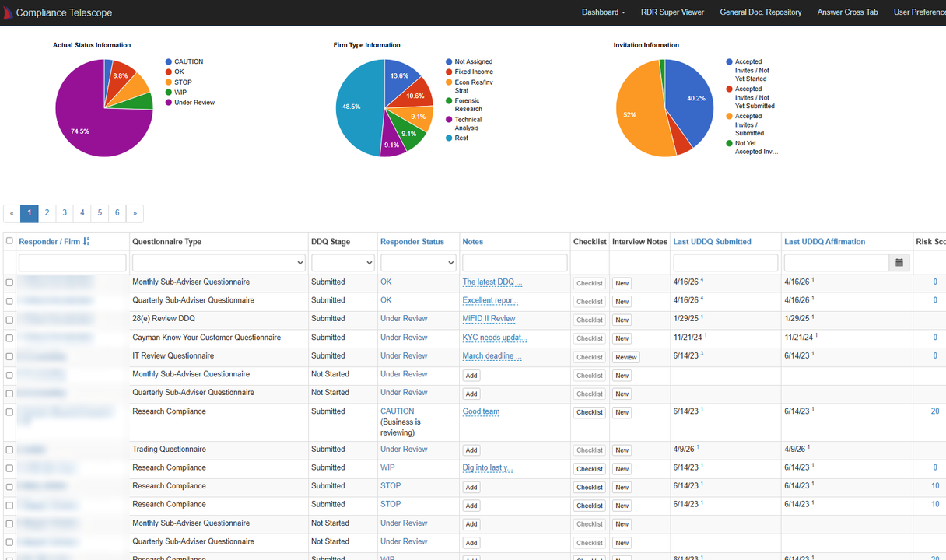Click the Review button in IT Review Questionnaire row

point(626,357)
